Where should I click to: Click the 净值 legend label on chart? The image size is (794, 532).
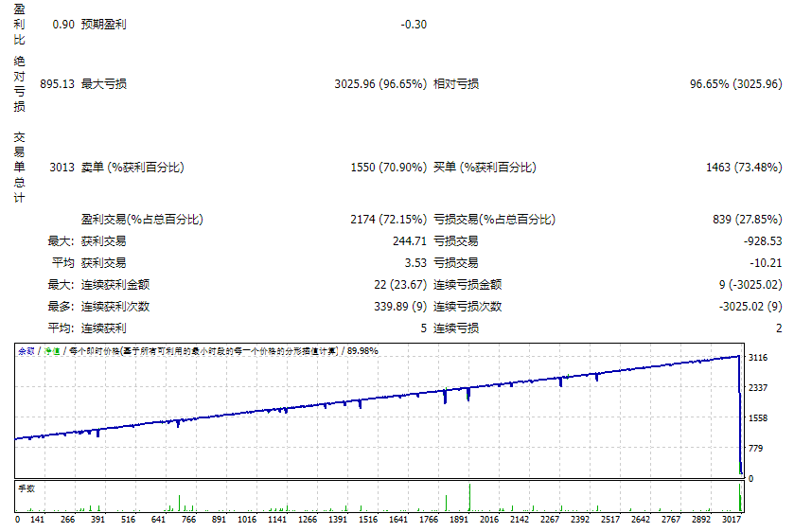click(x=44, y=350)
